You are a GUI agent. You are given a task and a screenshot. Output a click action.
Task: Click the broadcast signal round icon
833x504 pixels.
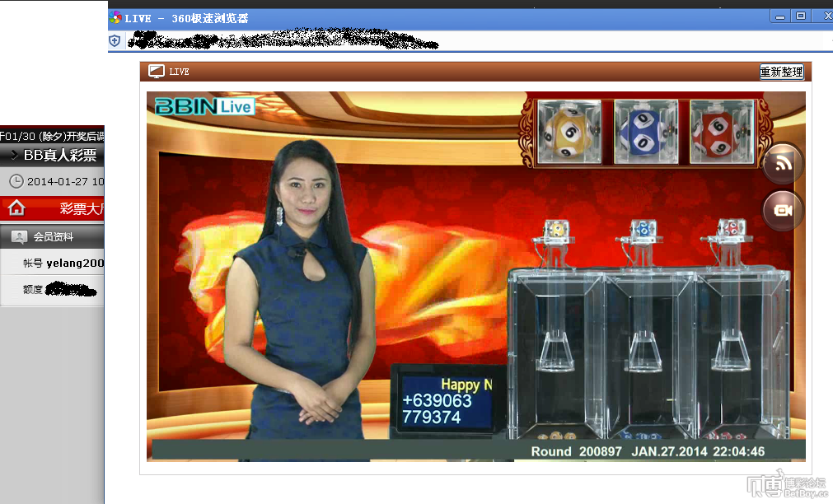tap(783, 164)
